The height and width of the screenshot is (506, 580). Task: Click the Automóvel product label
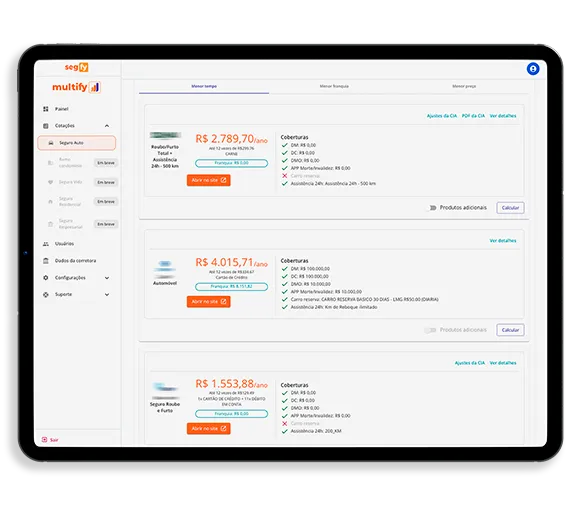tap(165, 283)
